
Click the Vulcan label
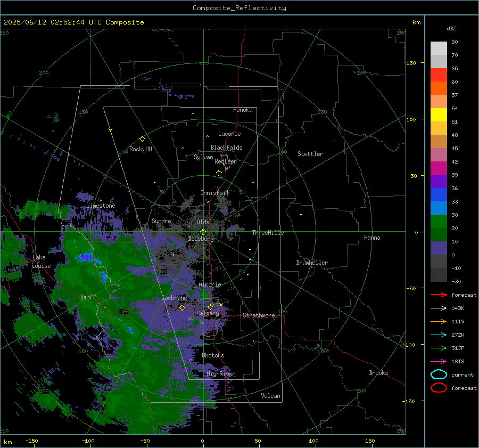[270, 396]
